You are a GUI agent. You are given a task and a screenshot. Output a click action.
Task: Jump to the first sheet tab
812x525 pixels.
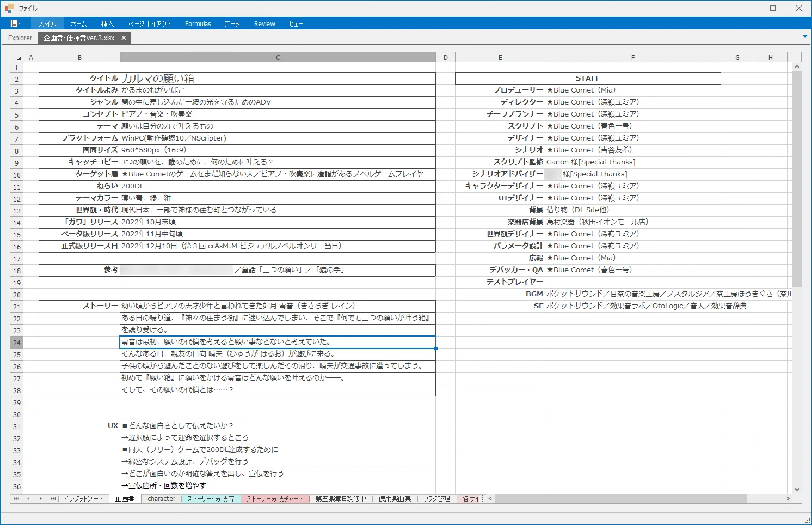[16, 498]
